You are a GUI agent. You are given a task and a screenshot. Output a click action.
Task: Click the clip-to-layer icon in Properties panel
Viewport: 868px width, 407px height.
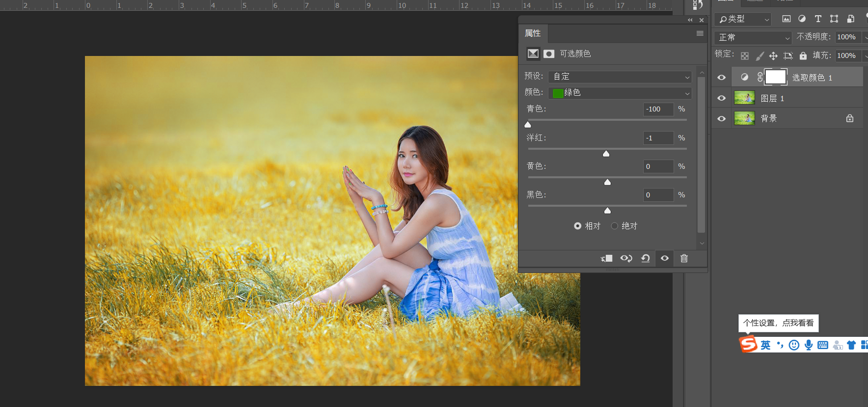pyautogui.click(x=607, y=258)
